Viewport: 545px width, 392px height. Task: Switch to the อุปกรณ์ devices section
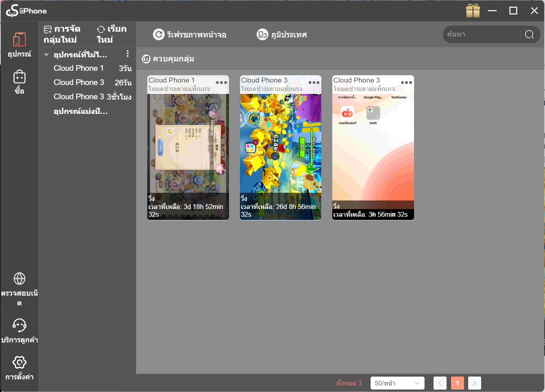(x=20, y=45)
